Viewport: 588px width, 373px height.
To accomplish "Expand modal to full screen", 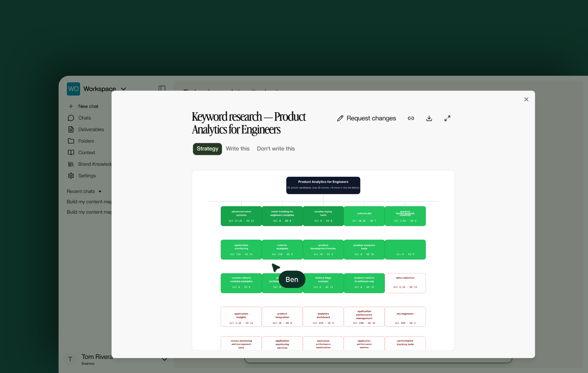I will [x=447, y=118].
